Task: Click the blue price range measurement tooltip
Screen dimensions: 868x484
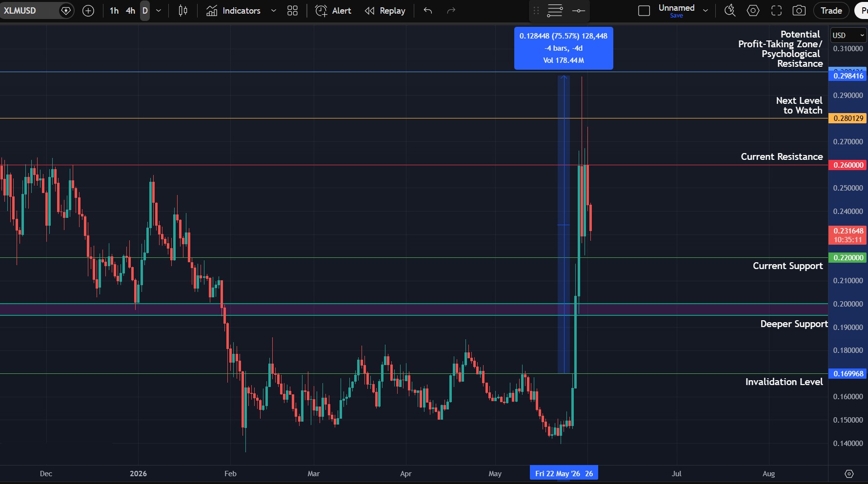Action: (x=564, y=48)
